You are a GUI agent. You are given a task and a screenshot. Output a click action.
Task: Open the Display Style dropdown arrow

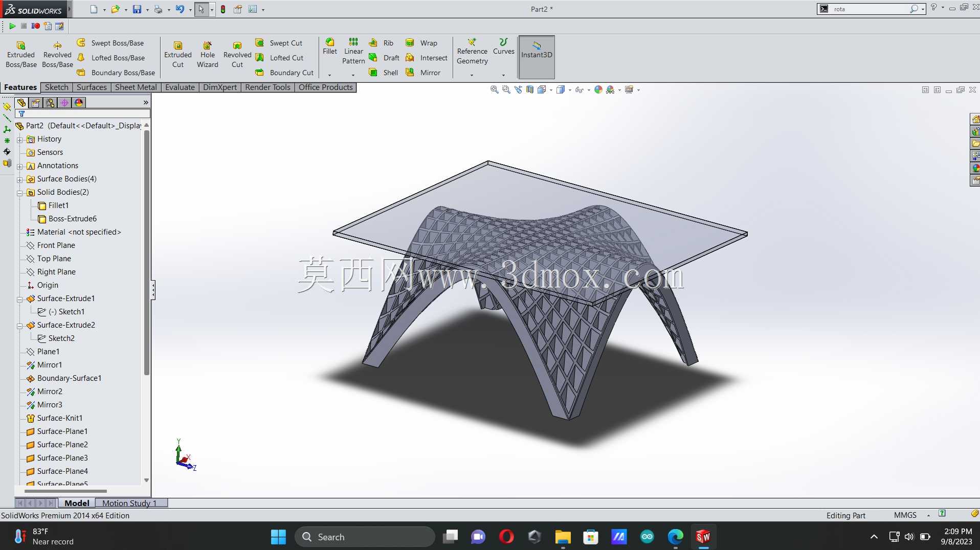click(x=570, y=90)
